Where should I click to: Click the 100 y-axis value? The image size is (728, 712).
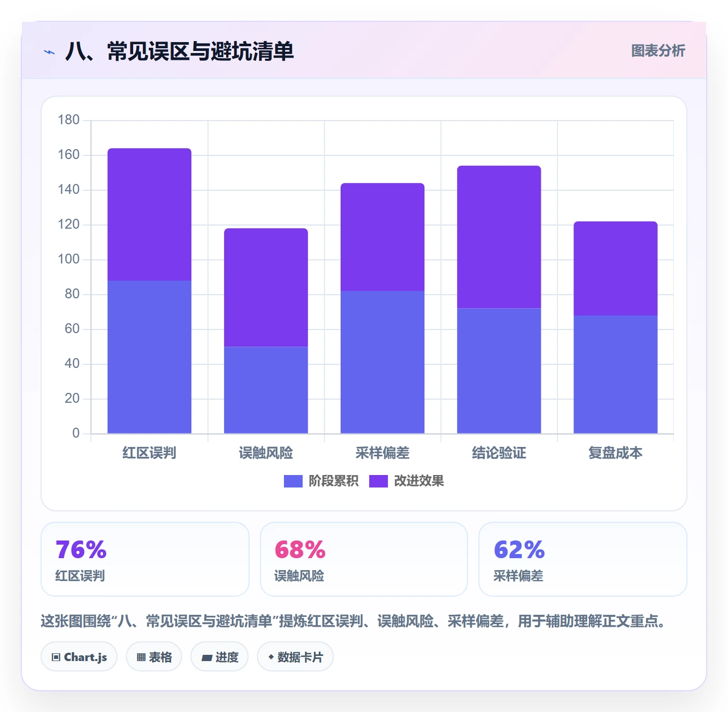(69, 259)
